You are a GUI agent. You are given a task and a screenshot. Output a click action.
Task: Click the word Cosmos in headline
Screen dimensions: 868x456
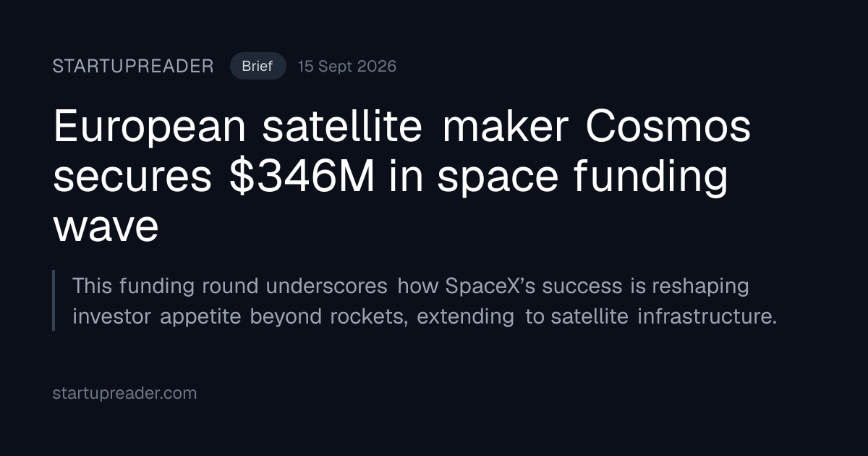pyautogui.click(x=668, y=128)
